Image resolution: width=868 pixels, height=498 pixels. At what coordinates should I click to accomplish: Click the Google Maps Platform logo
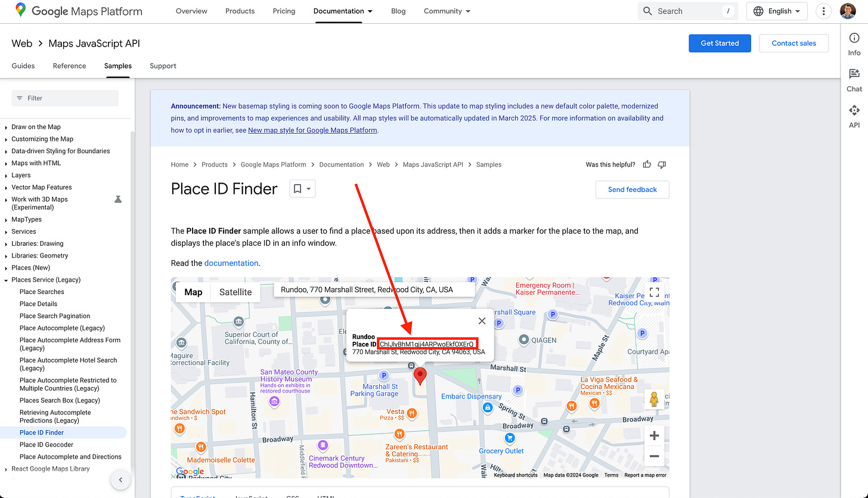pyautogui.click(x=79, y=11)
